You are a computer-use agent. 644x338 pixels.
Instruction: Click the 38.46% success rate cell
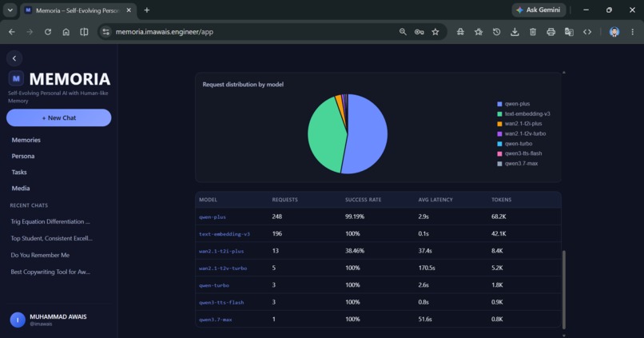click(355, 251)
